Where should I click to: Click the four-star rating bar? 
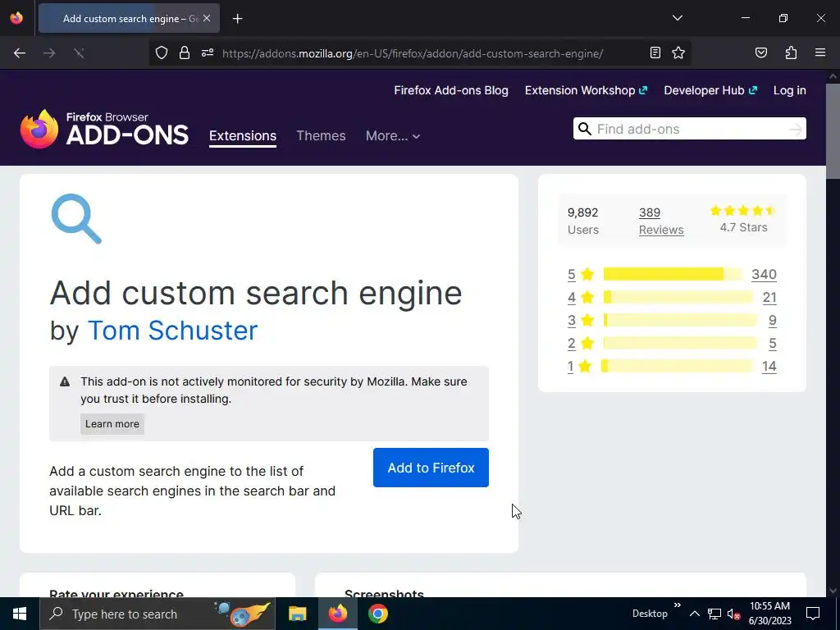click(x=678, y=297)
